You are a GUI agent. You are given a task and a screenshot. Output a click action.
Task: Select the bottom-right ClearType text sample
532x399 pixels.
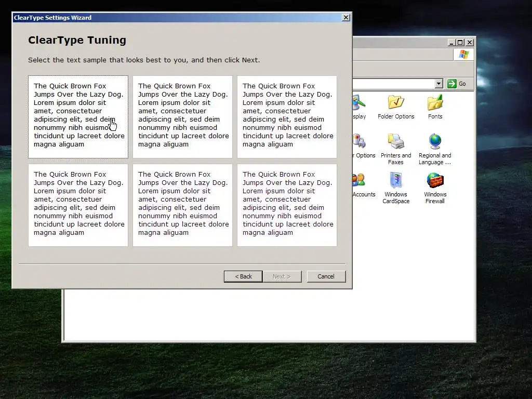click(x=287, y=205)
